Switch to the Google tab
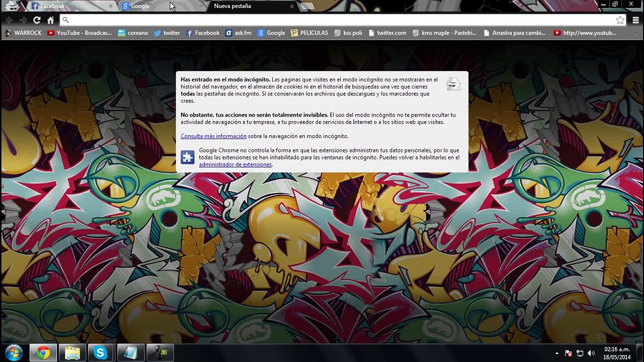This screenshot has height=362, width=644. click(161, 6)
